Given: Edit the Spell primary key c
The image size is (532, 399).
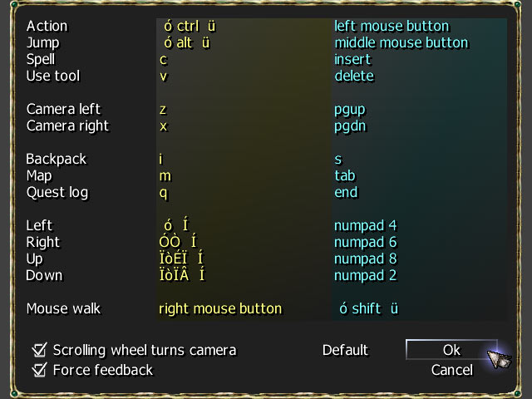Looking at the screenshot, I should pos(164,60).
